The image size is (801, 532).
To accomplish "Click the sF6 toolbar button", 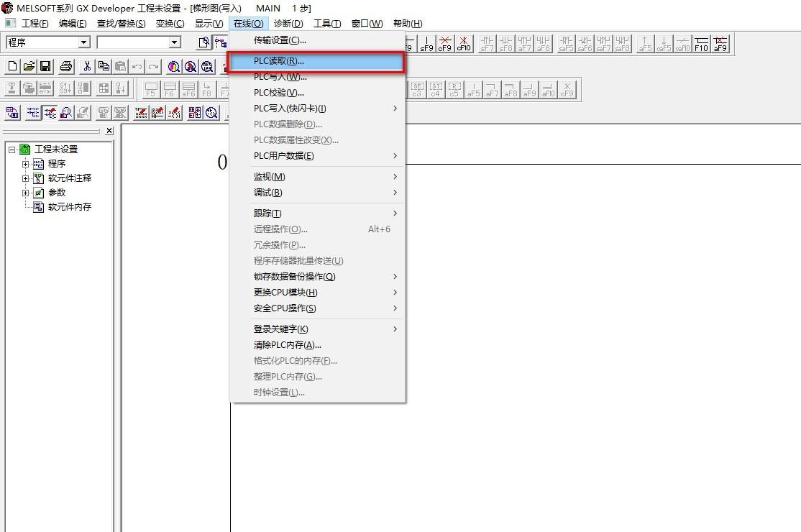I will [x=188, y=89].
